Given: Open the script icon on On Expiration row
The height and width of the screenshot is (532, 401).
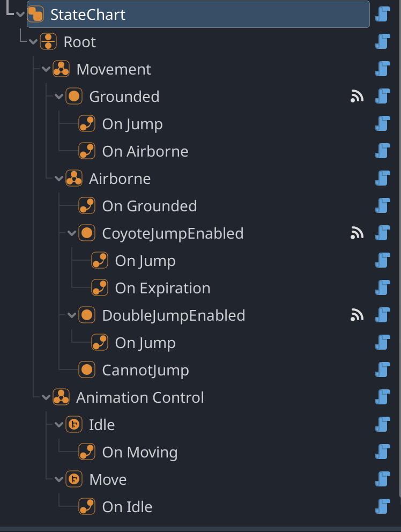Looking at the screenshot, I should (x=383, y=287).
